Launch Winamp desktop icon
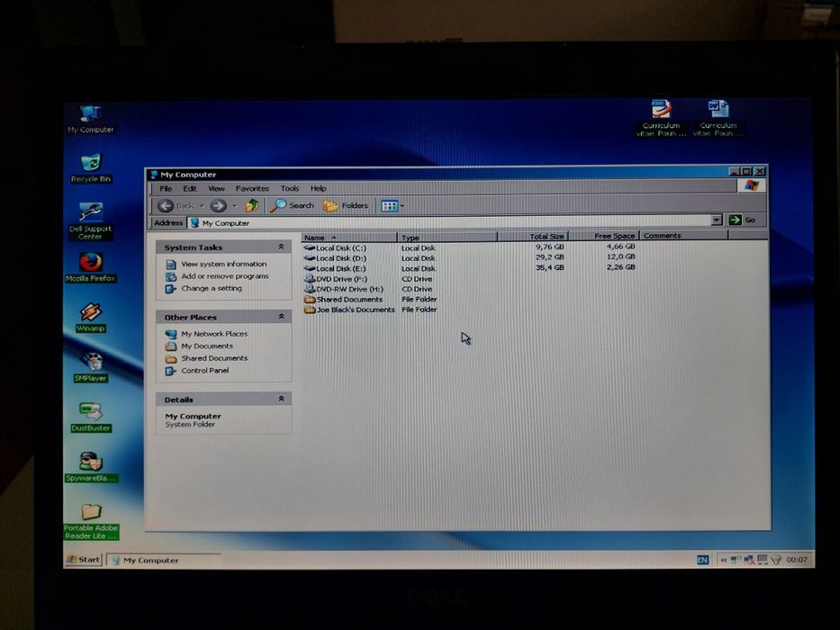The image size is (840, 630). 91,317
